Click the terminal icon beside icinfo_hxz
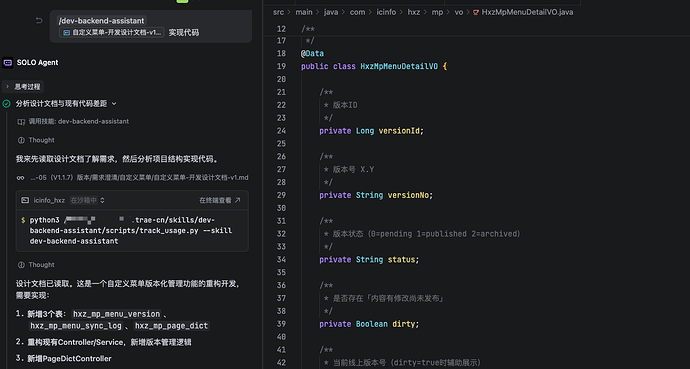Screen dimensions: 690x369 (x=26, y=200)
